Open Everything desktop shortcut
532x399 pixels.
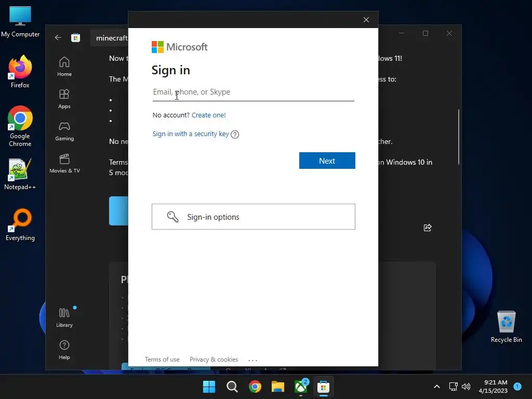(20, 224)
